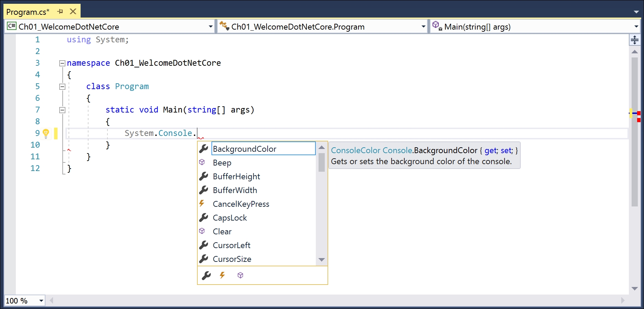Screen dimensions: 644x309
Task: Click the IntelliSense list scroll up arrow
Action: tap(322, 147)
